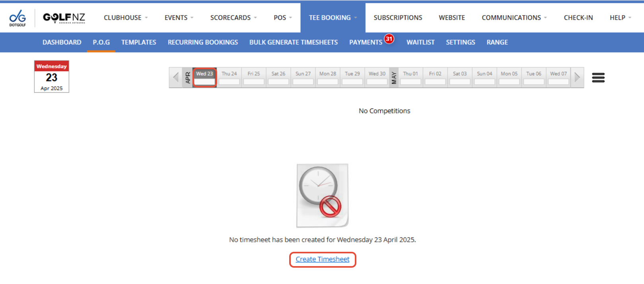Advance dates with right arrow
Screen dimensions: 644x284
click(577, 78)
